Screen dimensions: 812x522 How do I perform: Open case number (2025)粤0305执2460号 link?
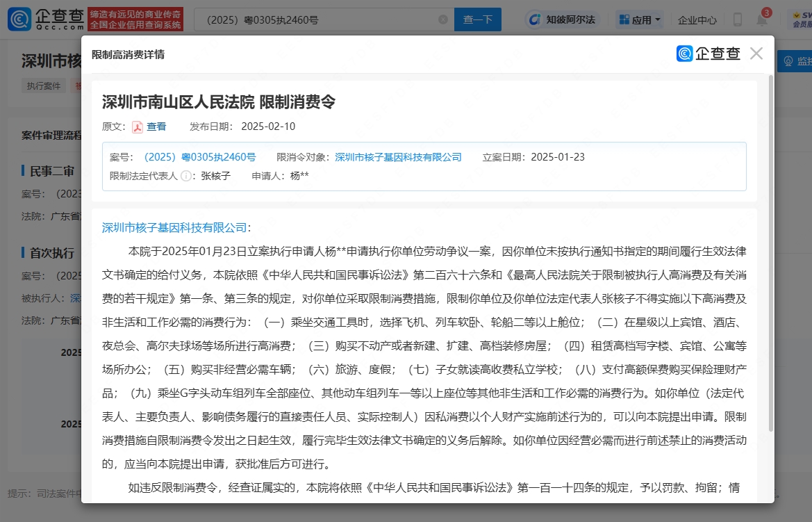tap(199, 157)
